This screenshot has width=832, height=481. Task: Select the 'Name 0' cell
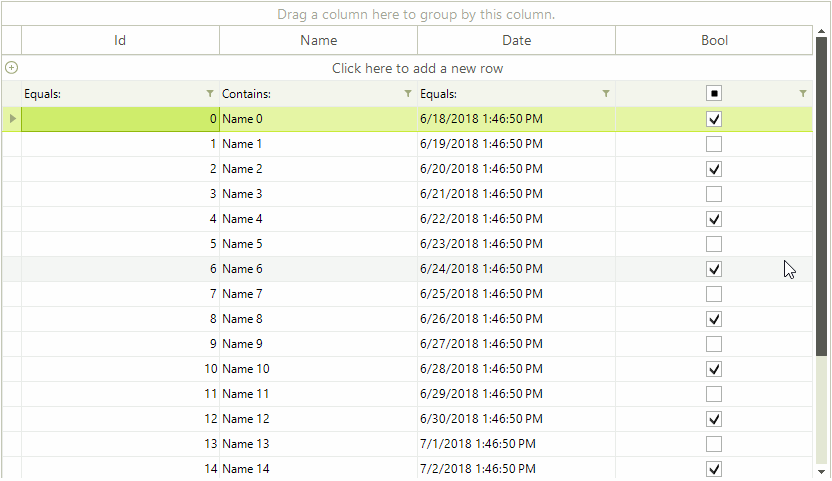click(318, 119)
